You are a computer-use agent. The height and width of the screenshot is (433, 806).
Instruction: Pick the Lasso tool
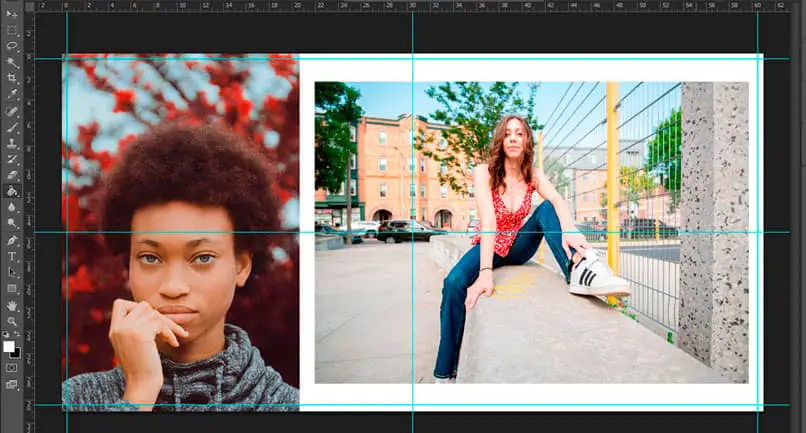(12, 46)
